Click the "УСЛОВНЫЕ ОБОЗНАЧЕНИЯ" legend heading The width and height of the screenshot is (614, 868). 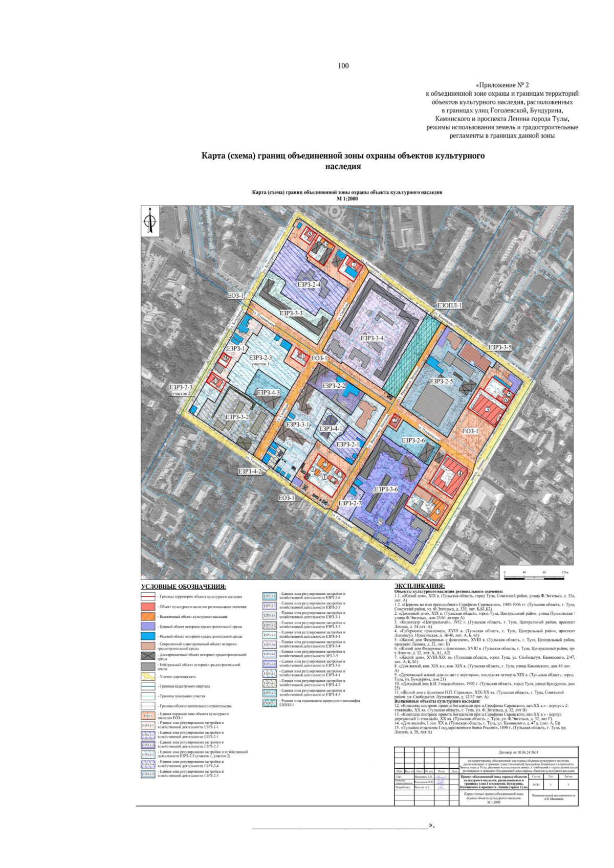[183, 587]
